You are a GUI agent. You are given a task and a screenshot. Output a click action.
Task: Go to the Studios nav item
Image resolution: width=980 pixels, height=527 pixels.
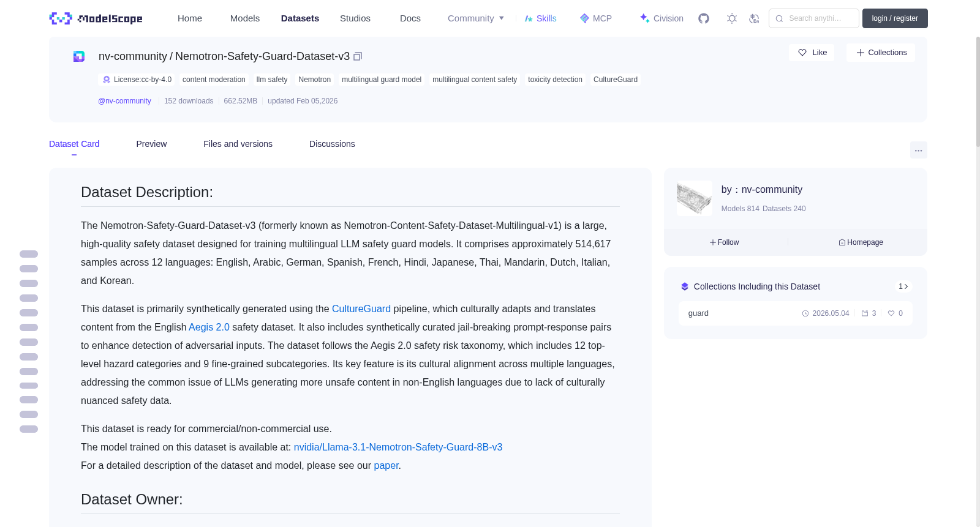pos(355,18)
